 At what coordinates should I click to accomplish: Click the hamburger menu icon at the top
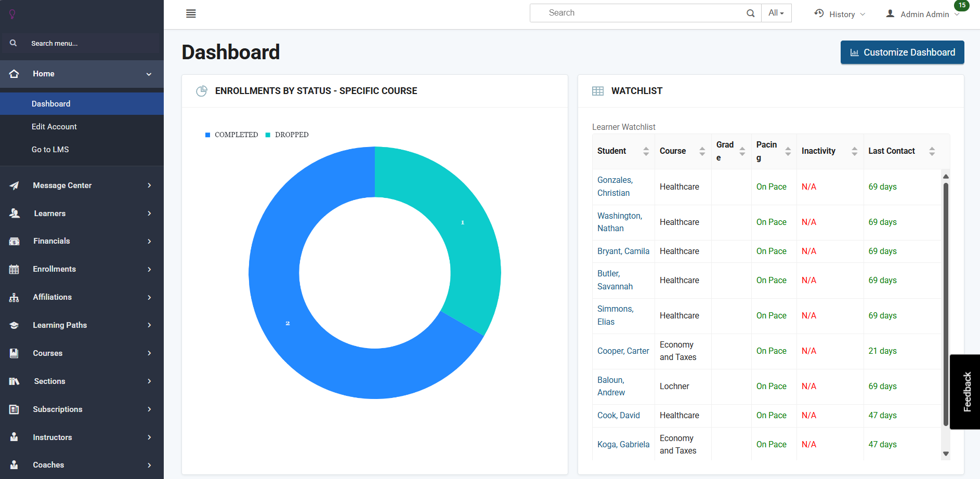[x=191, y=13]
